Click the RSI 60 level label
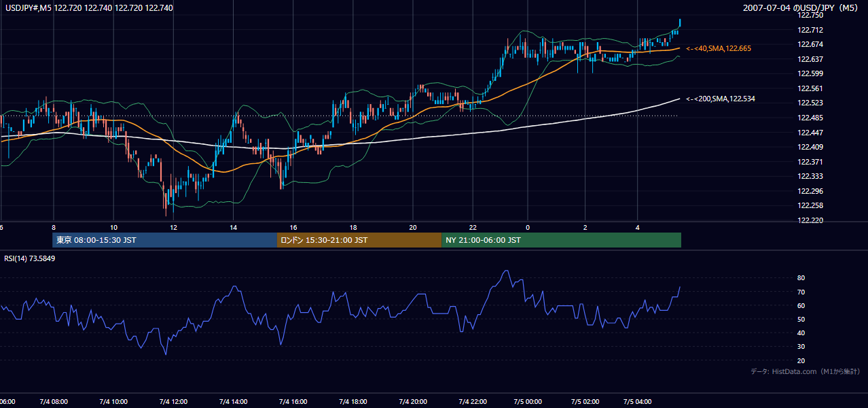Viewport: 868px width, 408px height. pos(801,305)
